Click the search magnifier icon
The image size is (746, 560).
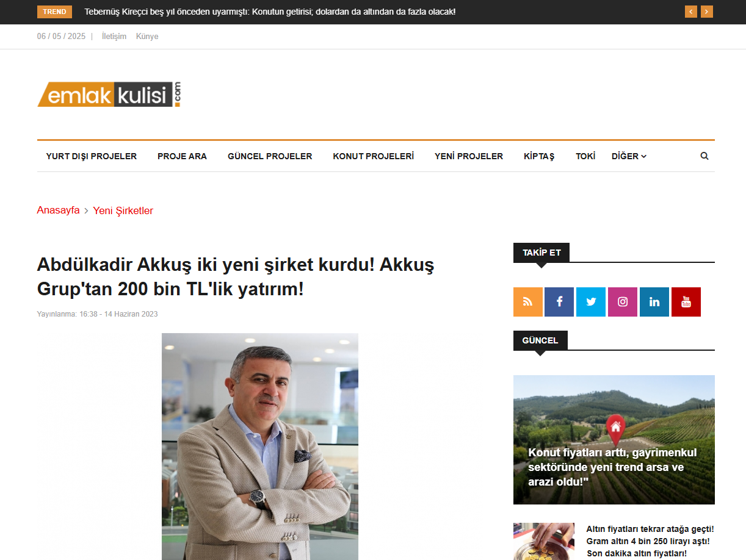(704, 156)
